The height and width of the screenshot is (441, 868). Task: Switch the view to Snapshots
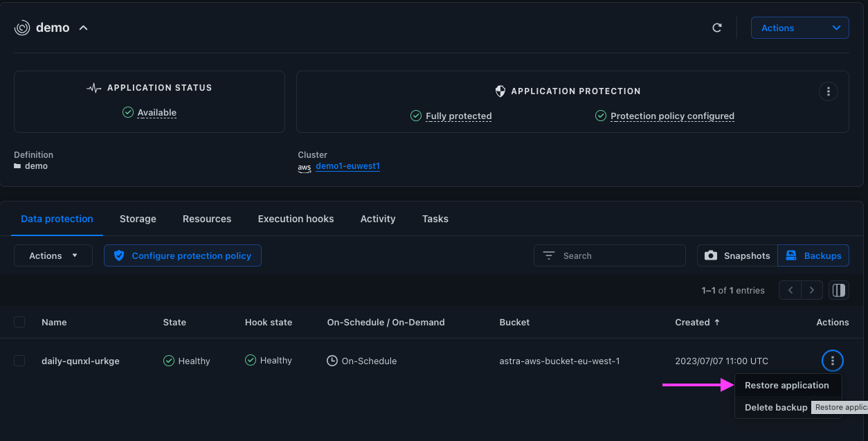pyautogui.click(x=737, y=255)
